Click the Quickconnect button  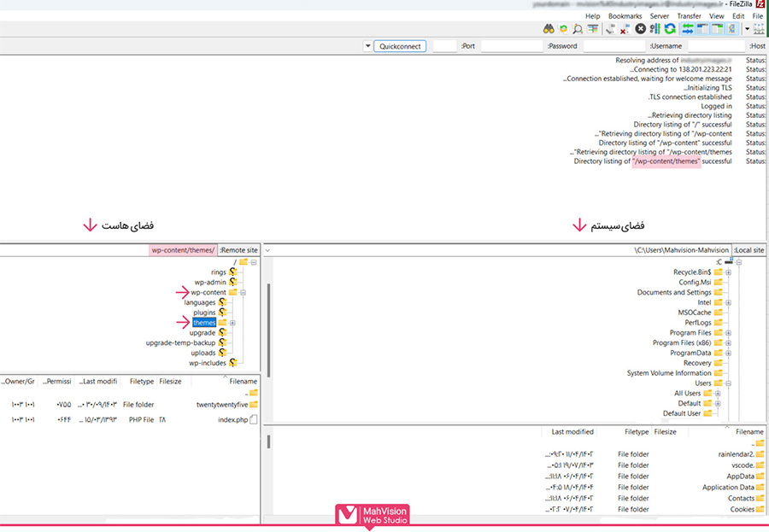point(400,46)
